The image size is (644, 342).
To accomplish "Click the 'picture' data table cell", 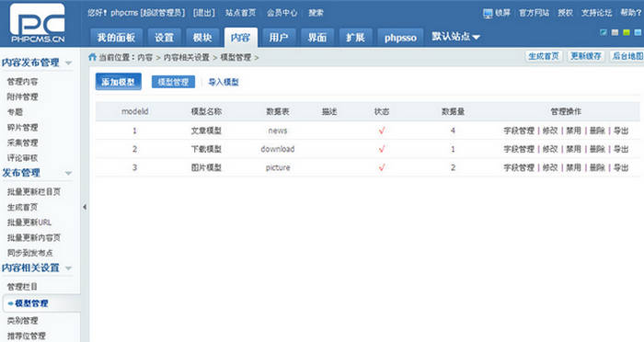I will (x=278, y=167).
